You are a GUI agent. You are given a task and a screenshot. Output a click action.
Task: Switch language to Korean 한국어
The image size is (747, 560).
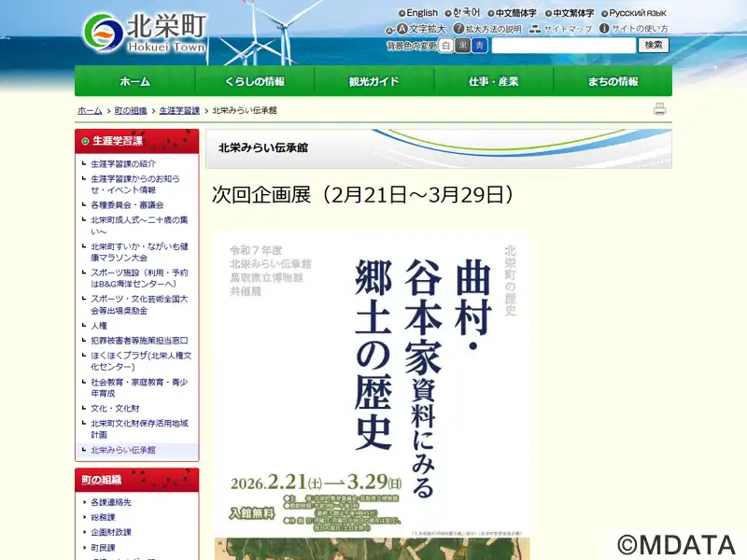point(463,13)
